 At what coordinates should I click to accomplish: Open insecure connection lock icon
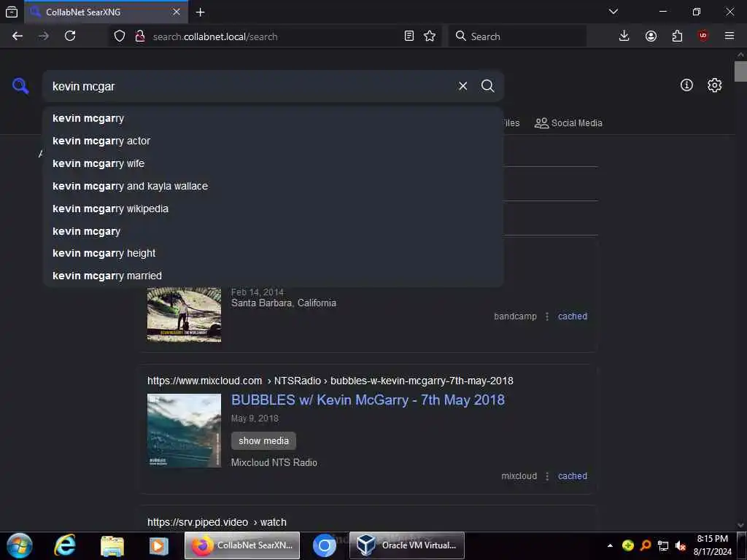(x=140, y=36)
